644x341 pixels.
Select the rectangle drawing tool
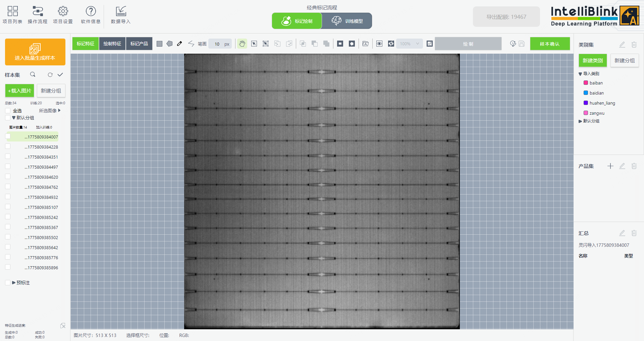point(159,44)
